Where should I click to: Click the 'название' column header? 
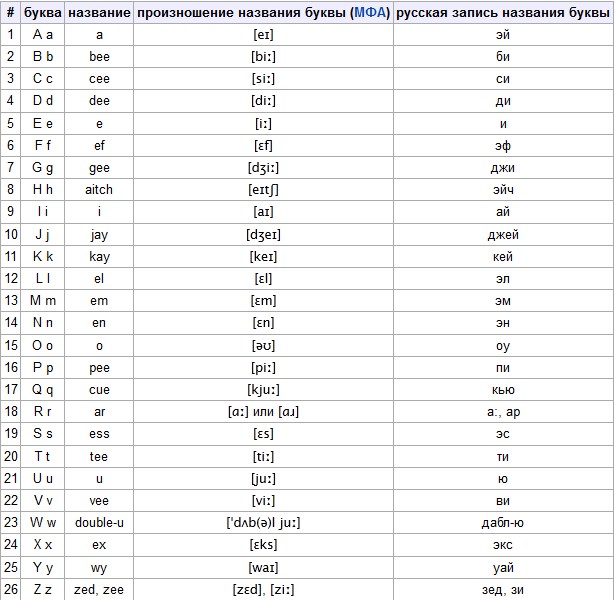99,13
